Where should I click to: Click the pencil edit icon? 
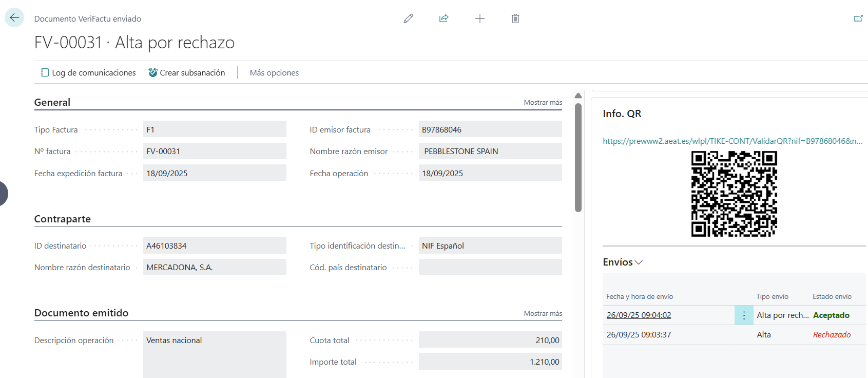pos(408,18)
